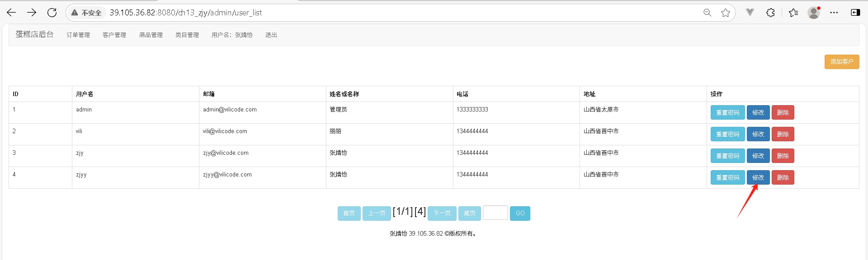The image size is (868, 260).
Task: Open the browser profile avatar
Action: click(814, 13)
